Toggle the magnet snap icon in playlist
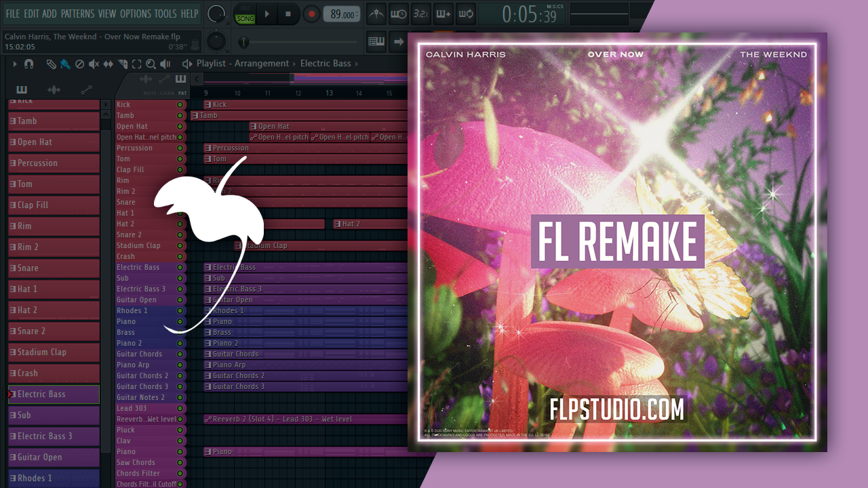 (x=28, y=64)
